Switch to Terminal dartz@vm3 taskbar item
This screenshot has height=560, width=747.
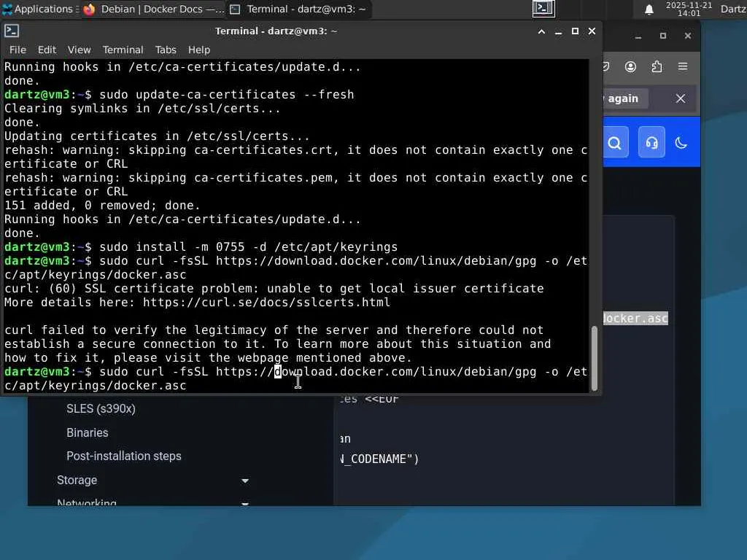[298, 9]
